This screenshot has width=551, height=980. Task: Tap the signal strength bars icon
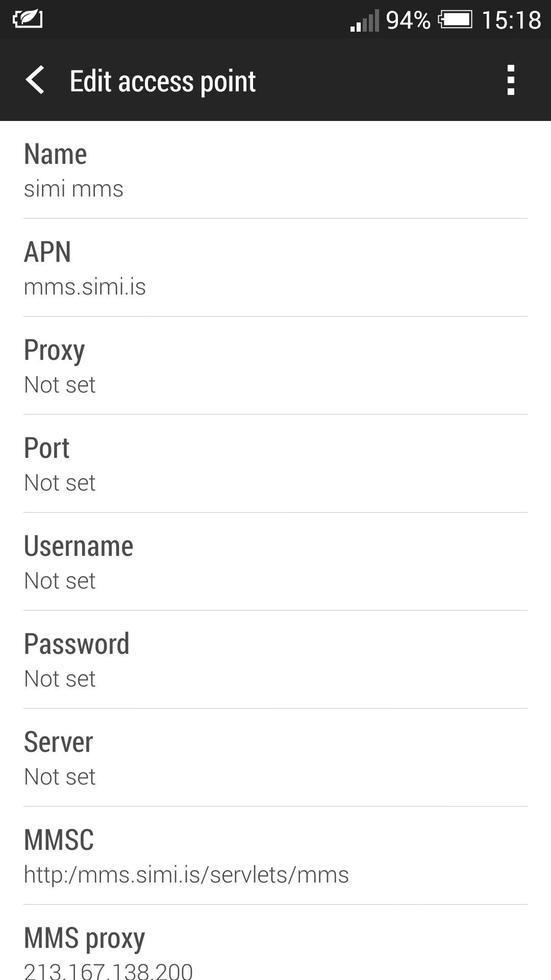pos(364,21)
